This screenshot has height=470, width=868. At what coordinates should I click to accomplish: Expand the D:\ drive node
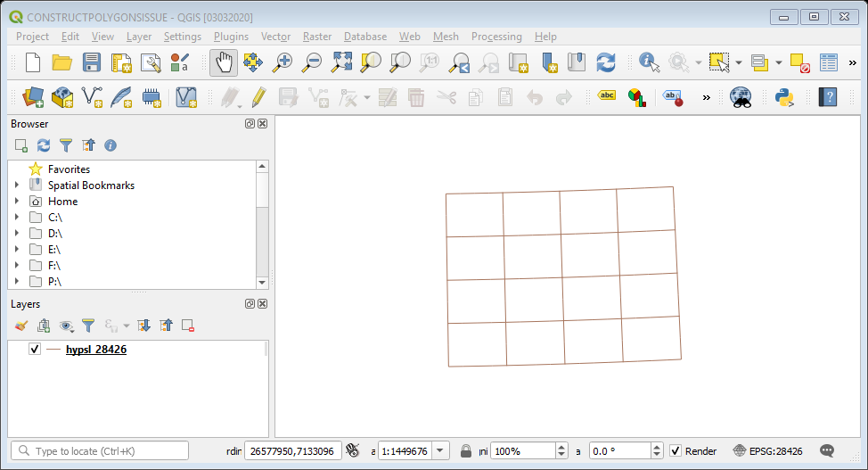pos(17,234)
